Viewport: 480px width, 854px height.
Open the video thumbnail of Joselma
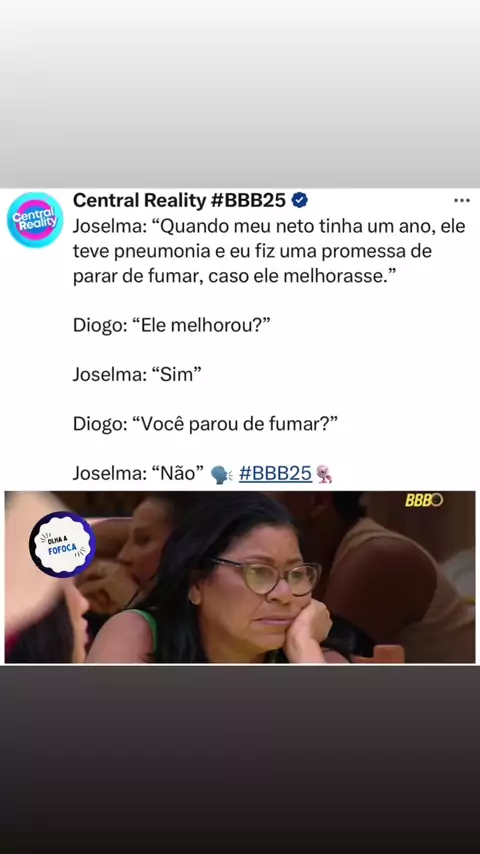click(x=240, y=577)
